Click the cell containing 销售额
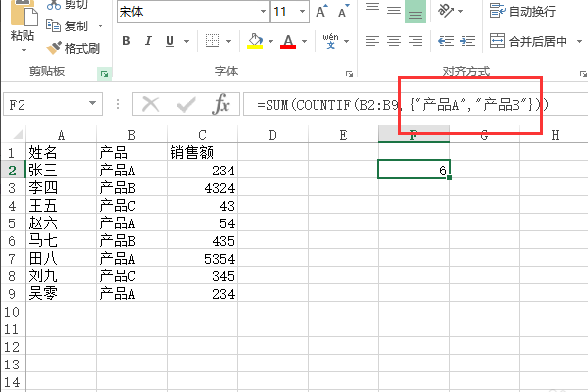Screen dimensions: 588x392 pos(202,152)
